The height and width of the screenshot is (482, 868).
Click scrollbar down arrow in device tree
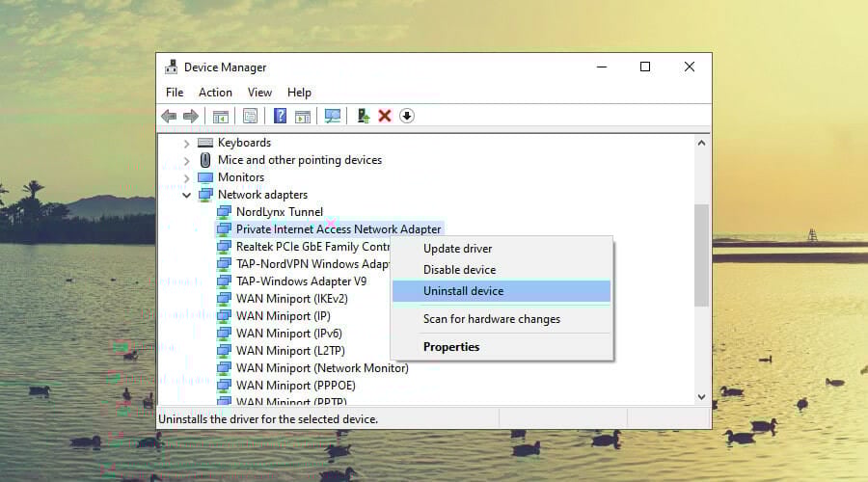point(701,397)
